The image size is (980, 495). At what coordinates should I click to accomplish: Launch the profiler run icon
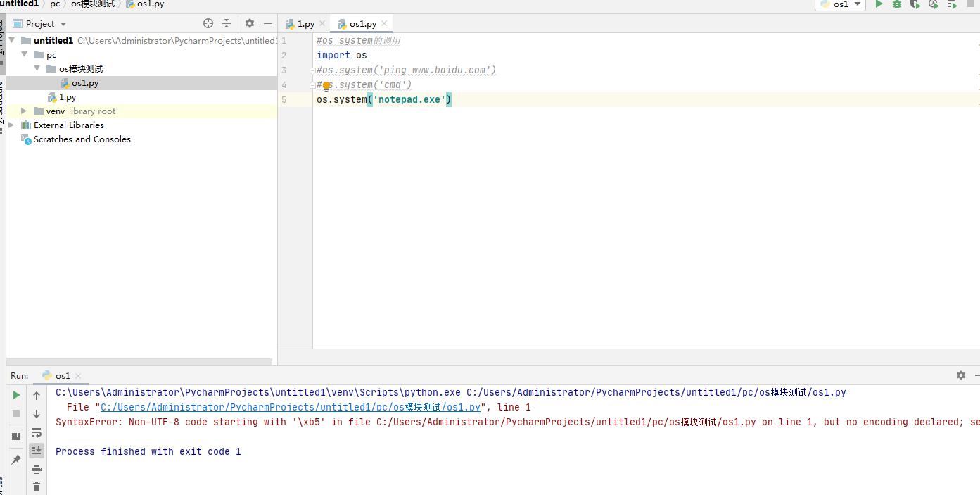point(934,4)
